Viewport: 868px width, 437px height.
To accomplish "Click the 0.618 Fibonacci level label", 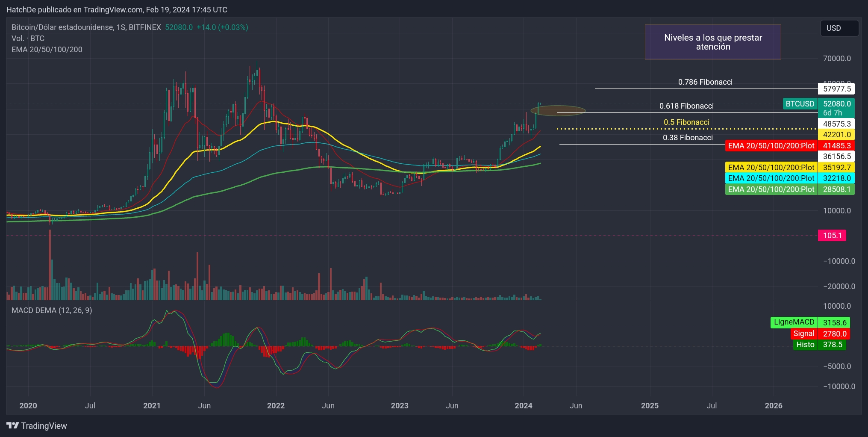I will 686,106.
